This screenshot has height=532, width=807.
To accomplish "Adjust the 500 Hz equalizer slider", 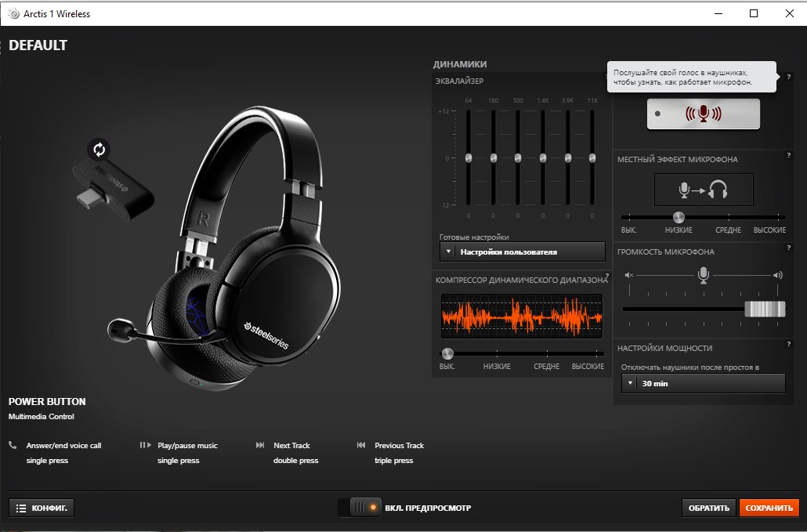I will [518, 158].
